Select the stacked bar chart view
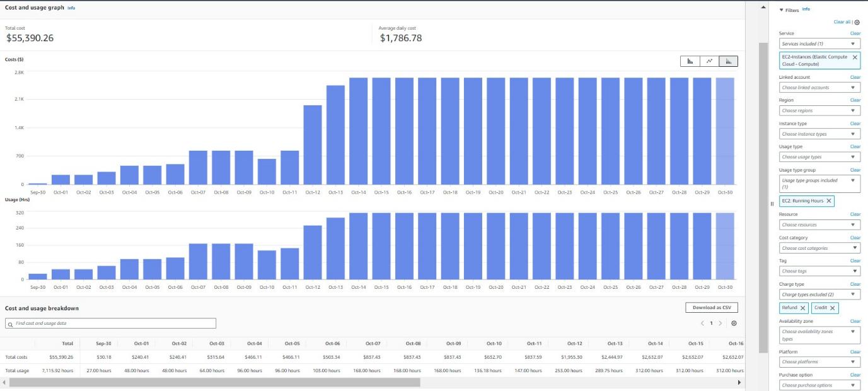 728,61
